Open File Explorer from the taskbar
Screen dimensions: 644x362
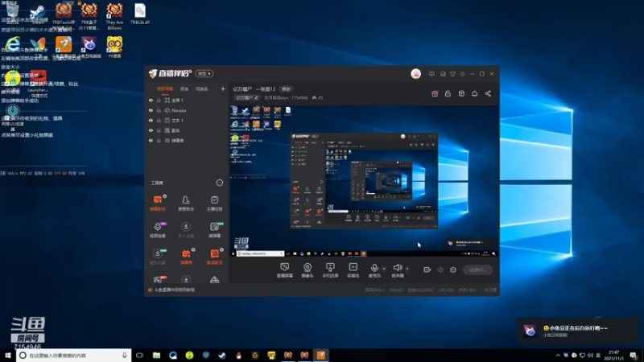pyautogui.click(x=156, y=356)
